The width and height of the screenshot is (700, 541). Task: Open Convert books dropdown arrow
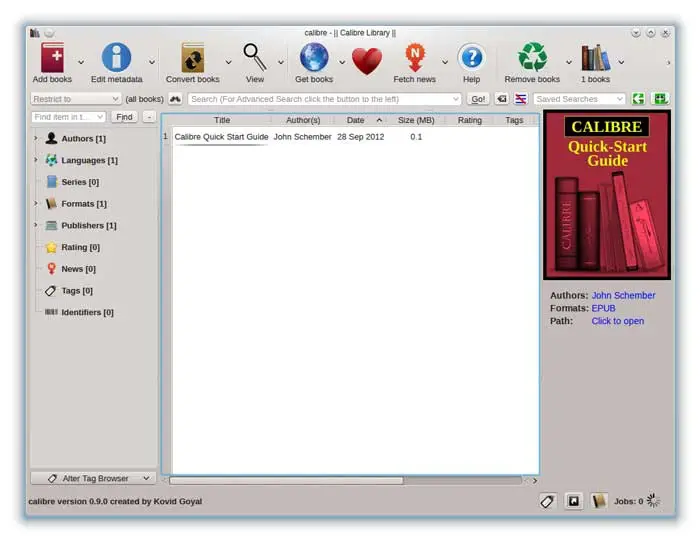coord(229,62)
